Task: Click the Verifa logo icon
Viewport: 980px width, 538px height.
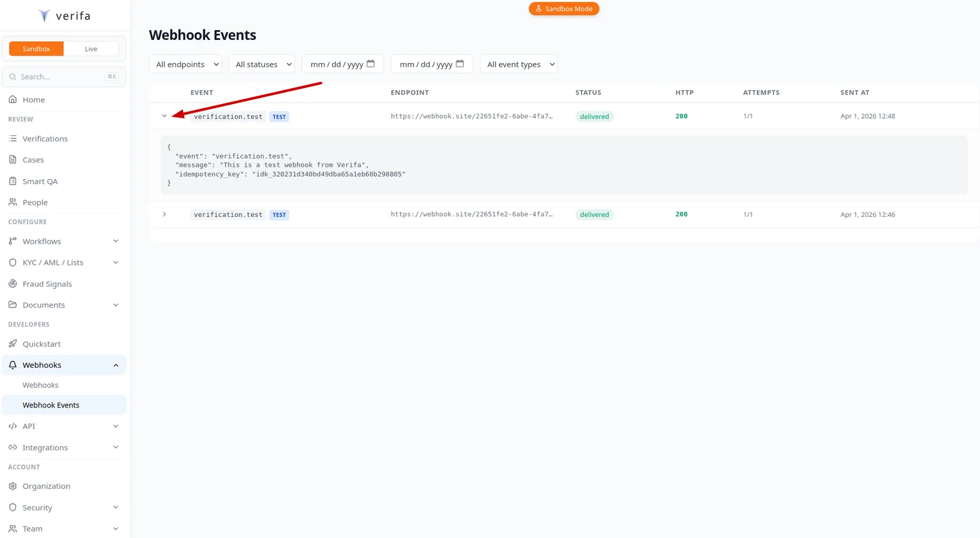Action: (x=44, y=16)
